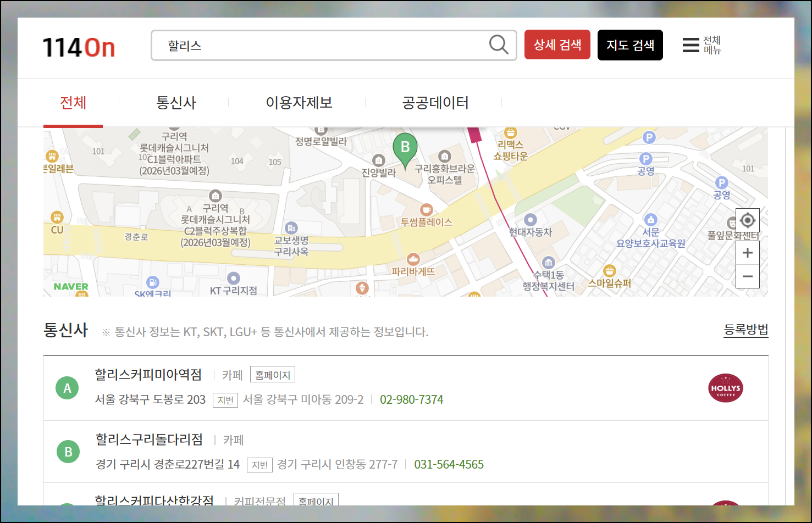The image size is (812, 523).
Task: Click the green A marker in results
Action: (68, 388)
